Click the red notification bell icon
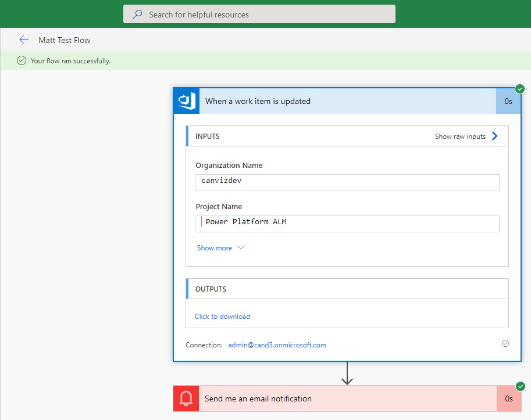 186,399
